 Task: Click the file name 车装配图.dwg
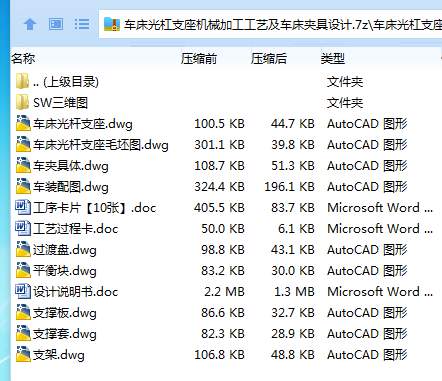(x=71, y=187)
